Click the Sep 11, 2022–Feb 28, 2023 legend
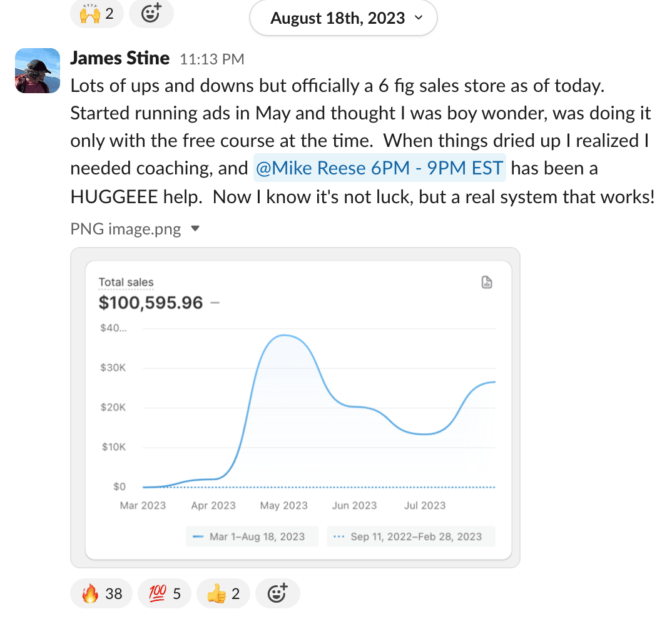The image size is (672, 619). click(410, 536)
